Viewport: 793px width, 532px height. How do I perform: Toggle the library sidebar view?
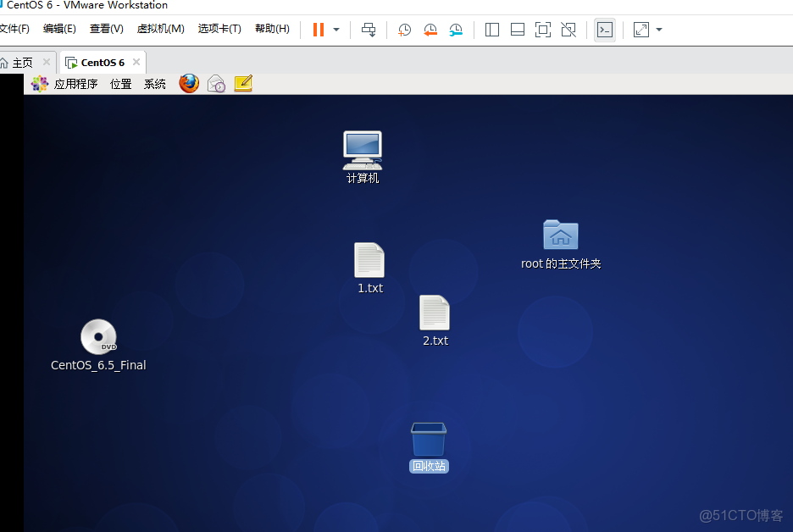[x=492, y=30]
